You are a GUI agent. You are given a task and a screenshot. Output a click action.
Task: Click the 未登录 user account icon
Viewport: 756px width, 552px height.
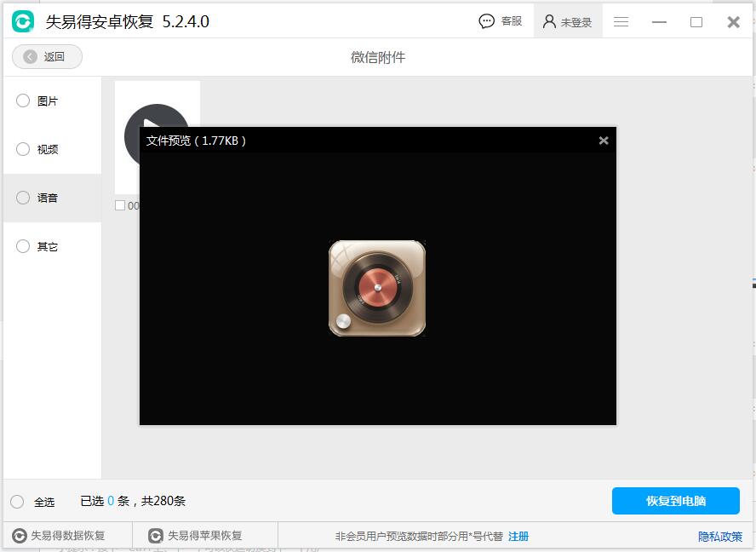551,20
